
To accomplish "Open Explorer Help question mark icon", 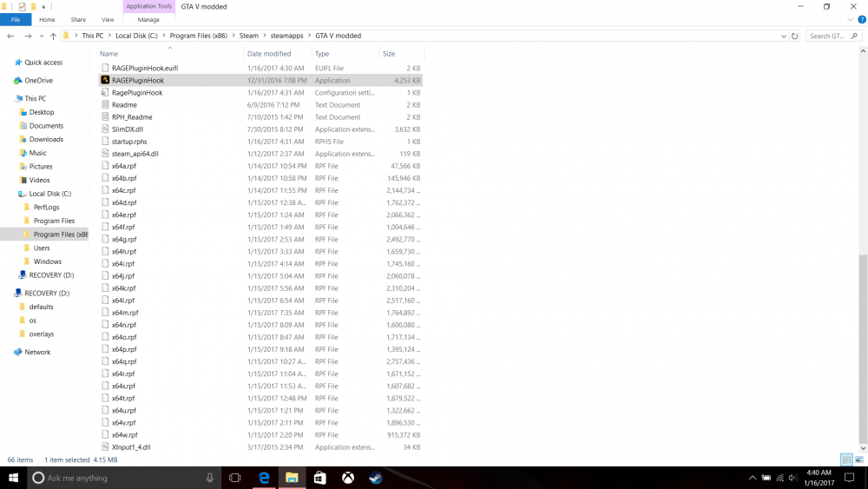I will coord(862,19).
